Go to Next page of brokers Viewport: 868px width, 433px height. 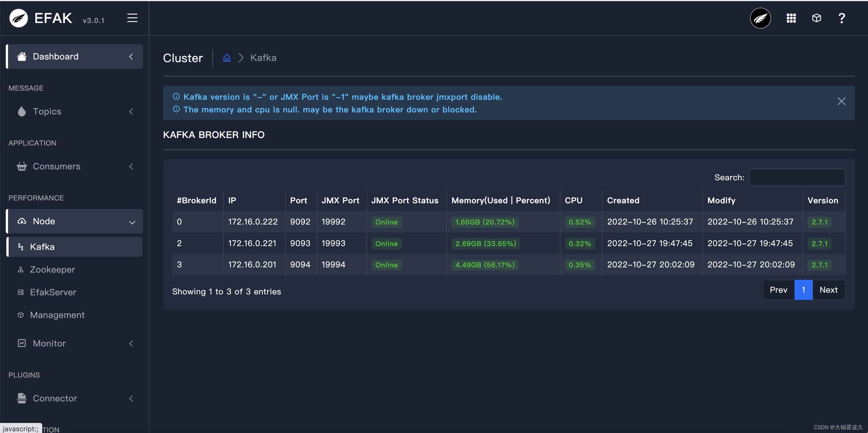[829, 290]
